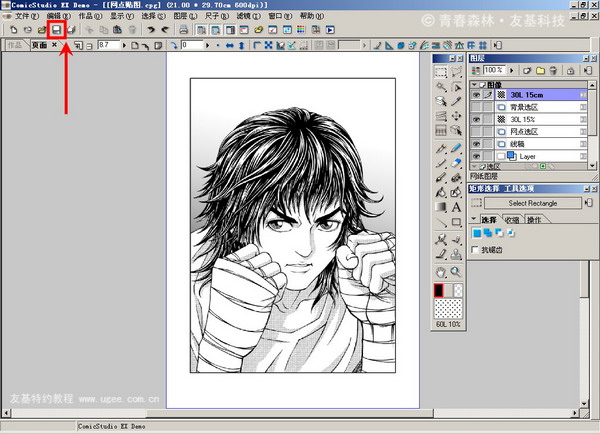This screenshot has height=434, width=600.
Task: Open the 文件 menu
Action: 26,16
